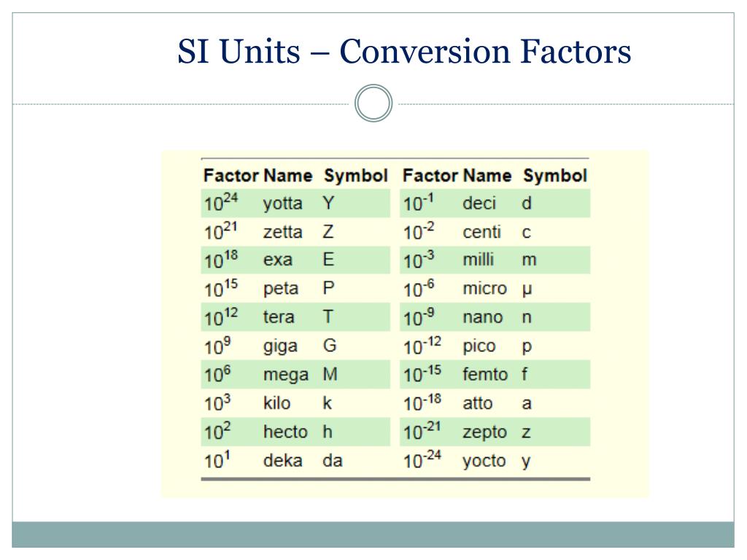Select the 'micro' prefix name
The height and width of the screenshot is (560, 747).
tap(484, 289)
